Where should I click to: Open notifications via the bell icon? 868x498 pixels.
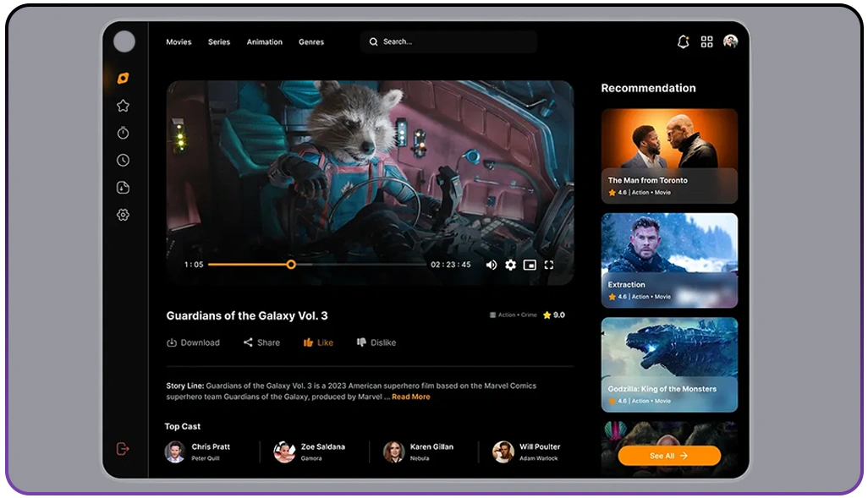tap(683, 41)
